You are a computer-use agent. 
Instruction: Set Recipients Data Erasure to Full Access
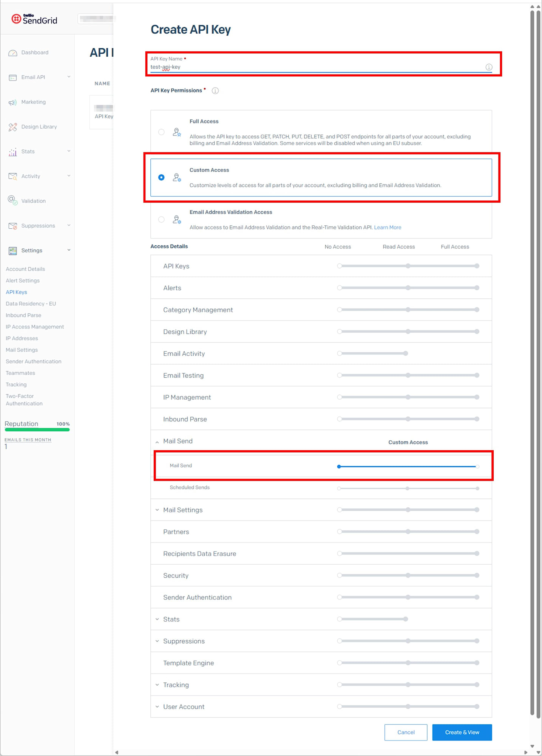(x=477, y=554)
